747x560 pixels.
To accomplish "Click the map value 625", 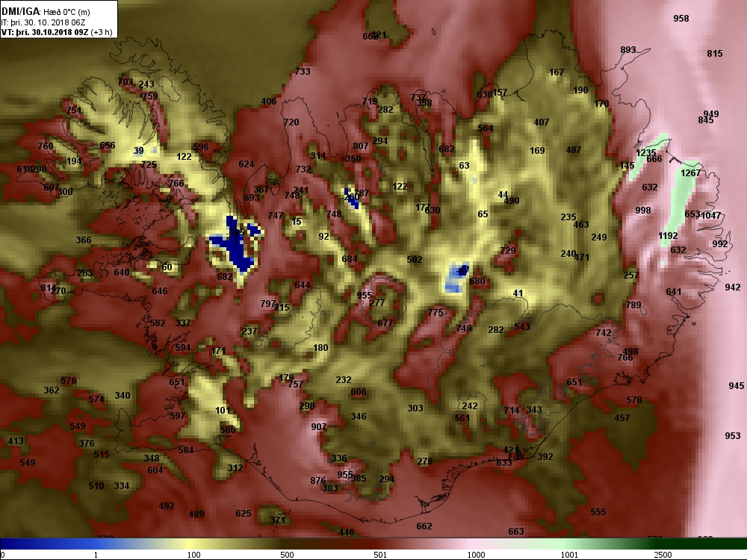I will (x=243, y=514).
